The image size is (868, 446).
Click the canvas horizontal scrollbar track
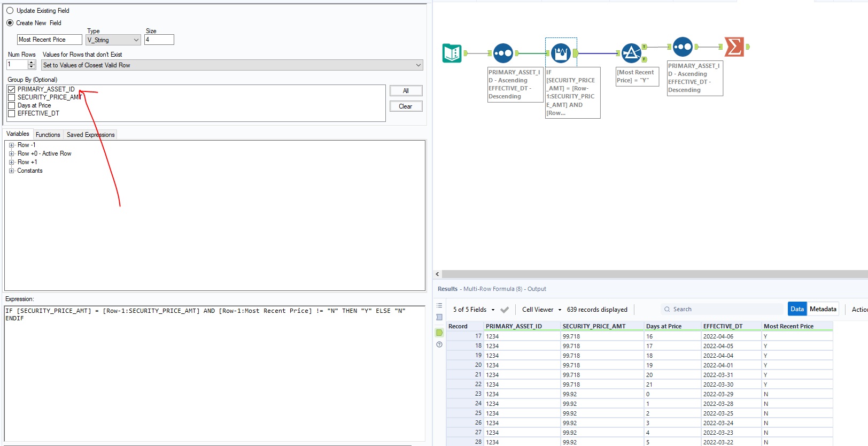pyautogui.click(x=652, y=274)
